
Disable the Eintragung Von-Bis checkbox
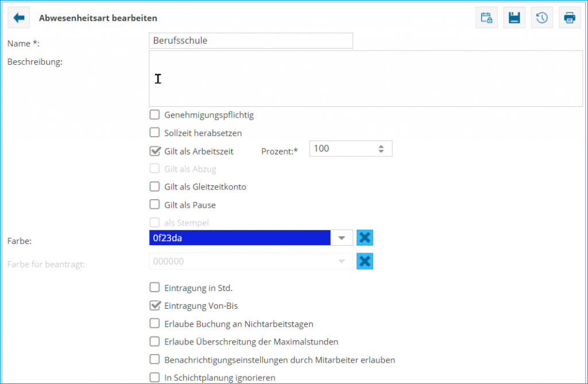coord(154,306)
